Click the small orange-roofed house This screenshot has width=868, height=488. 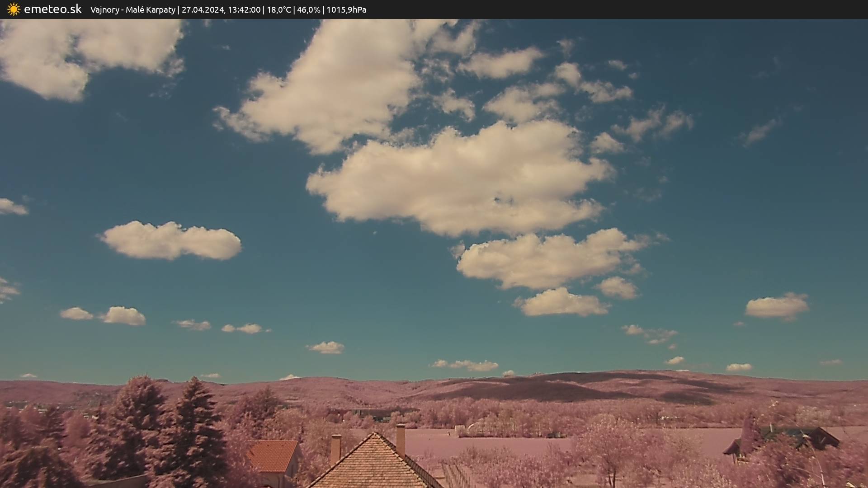pos(273,457)
